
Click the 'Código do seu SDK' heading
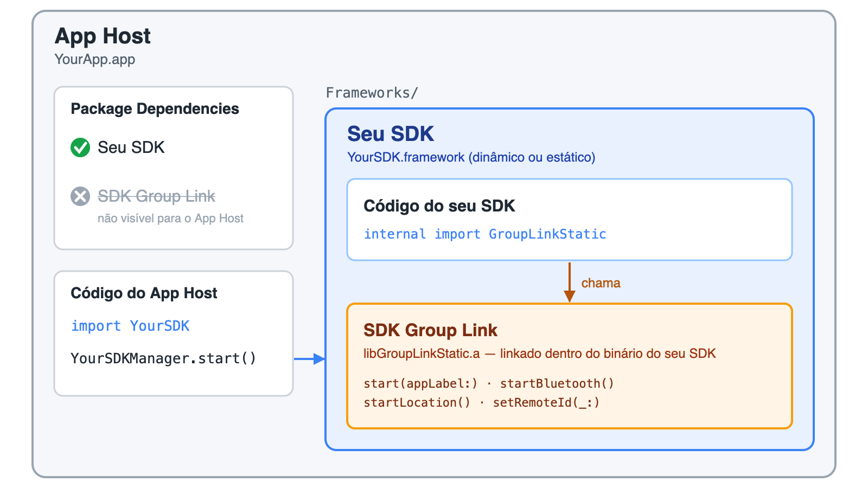[x=439, y=206]
